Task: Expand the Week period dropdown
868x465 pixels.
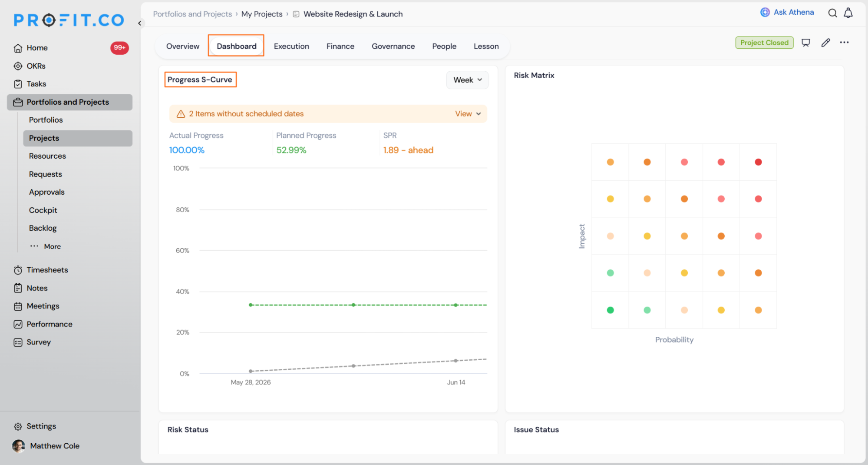Action: coord(468,80)
